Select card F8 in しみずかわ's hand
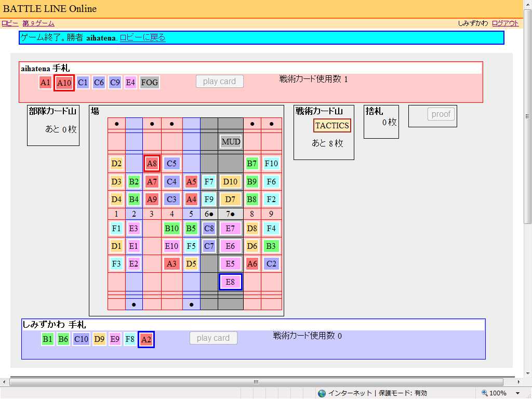Screen dimensions: 532x399 click(130, 339)
